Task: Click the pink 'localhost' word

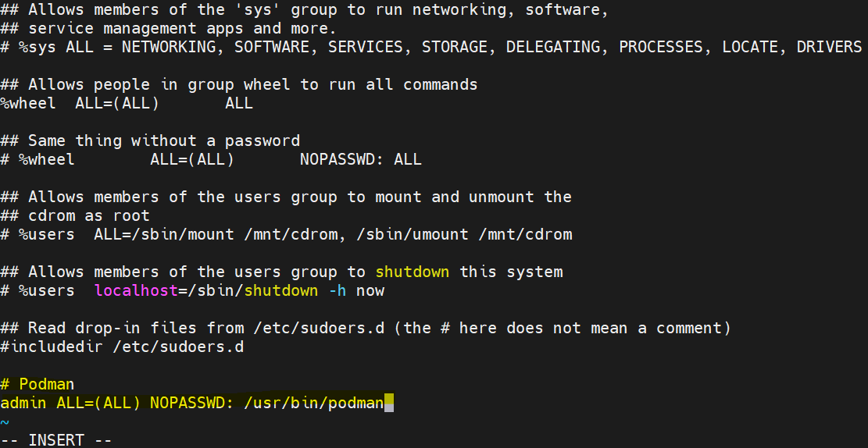Action: [x=136, y=290]
